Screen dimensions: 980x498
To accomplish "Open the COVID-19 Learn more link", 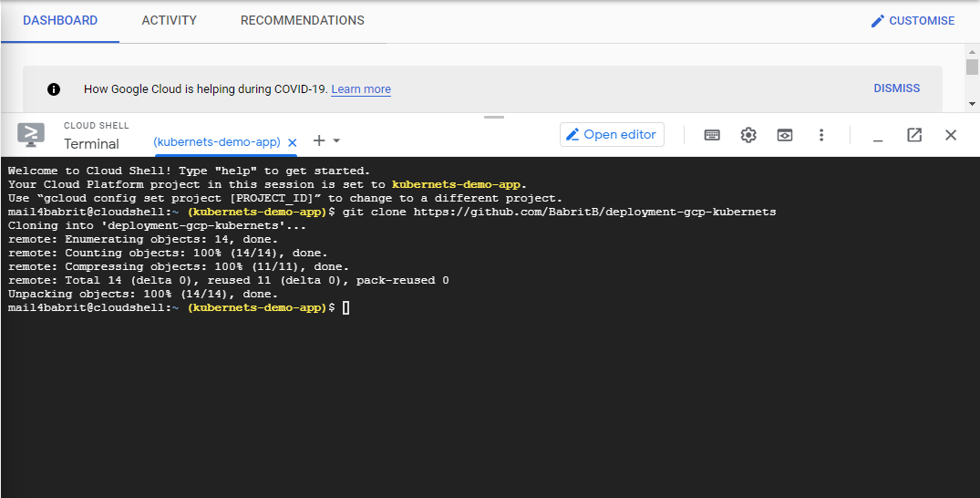I will [x=361, y=89].
